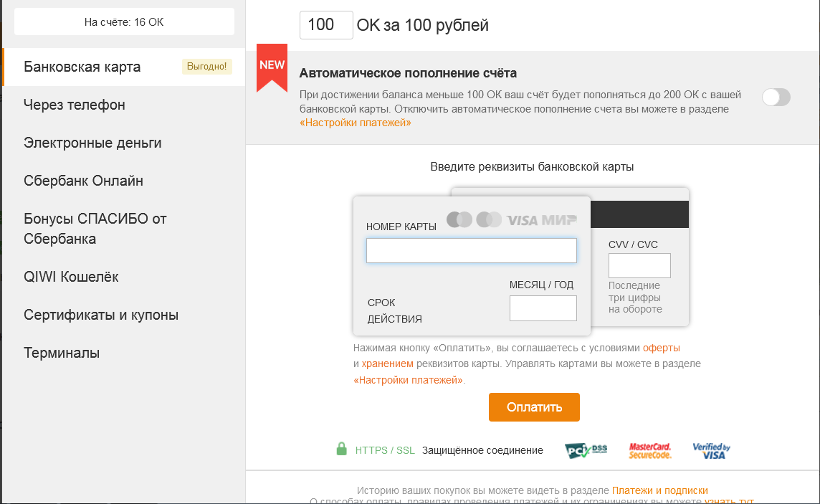Click the СРОК ДЕЙСТВИЯ label

(394, 310)
